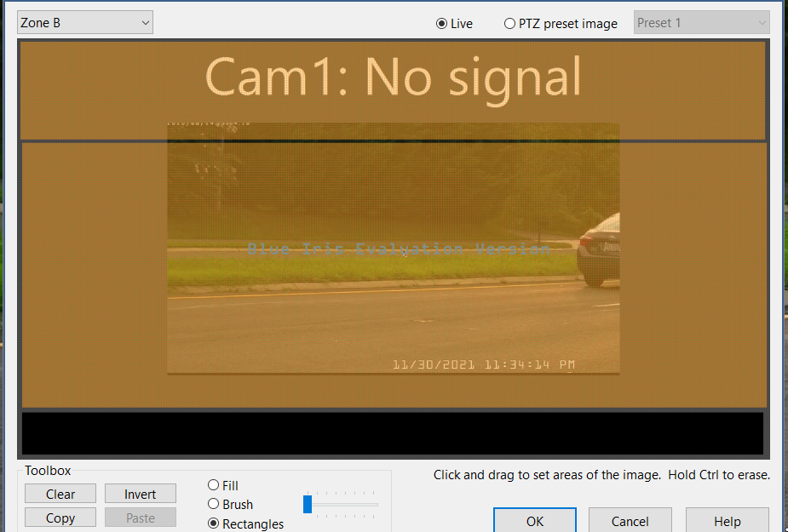This screenshot has height=532, width=788.
Task: Click the Invert button
Action: tap(141, 494)
